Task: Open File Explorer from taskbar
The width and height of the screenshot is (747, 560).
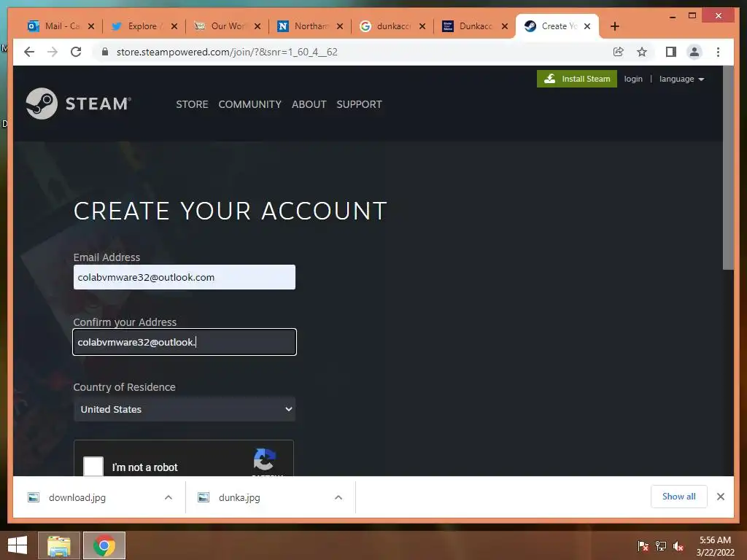Action: pyautogui.click(x=58, y=545)
